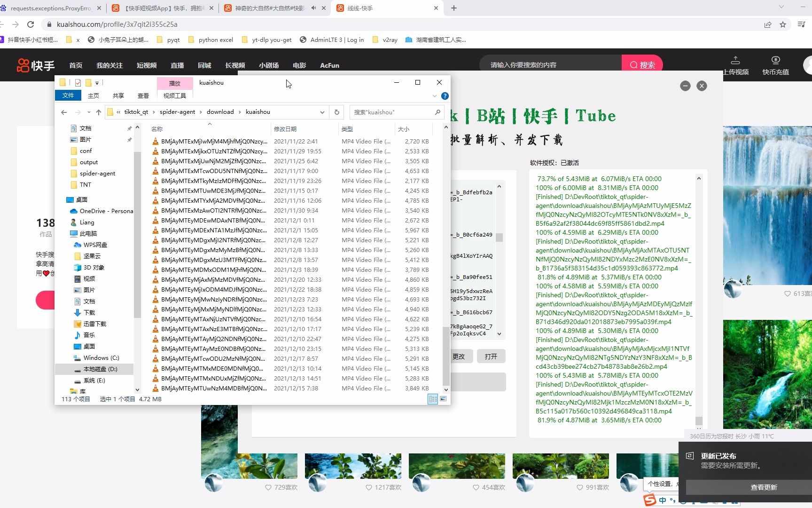Image resolution: width=812 pixels, height=508 pixels.
Task: Open the recent locations dropdown in Explorer
Action: (x=88, y=112)
